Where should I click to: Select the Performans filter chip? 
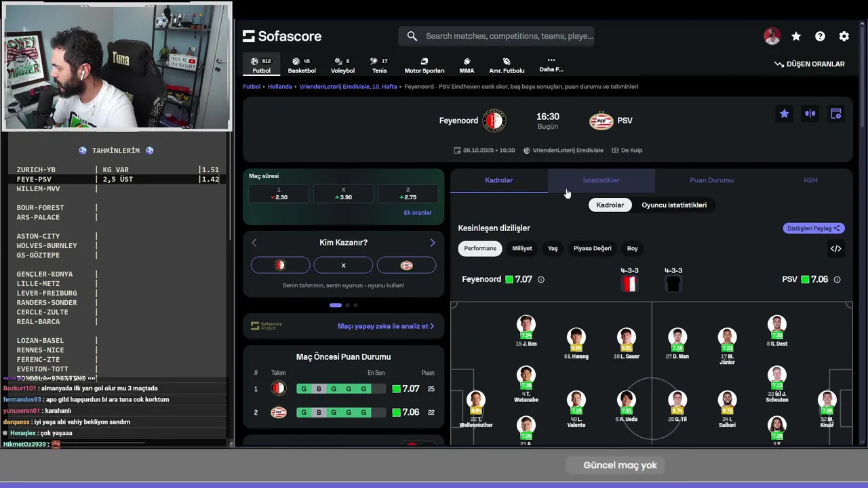click(480, 248)
